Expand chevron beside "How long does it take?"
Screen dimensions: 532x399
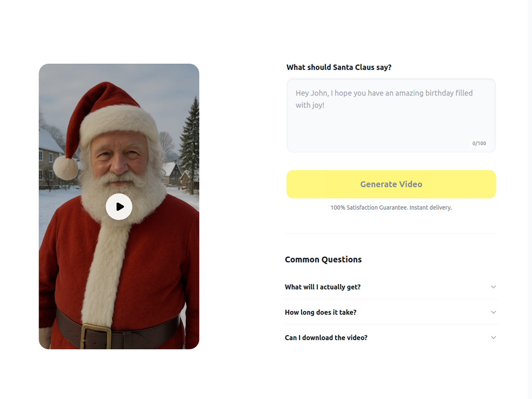coord(493,312)
